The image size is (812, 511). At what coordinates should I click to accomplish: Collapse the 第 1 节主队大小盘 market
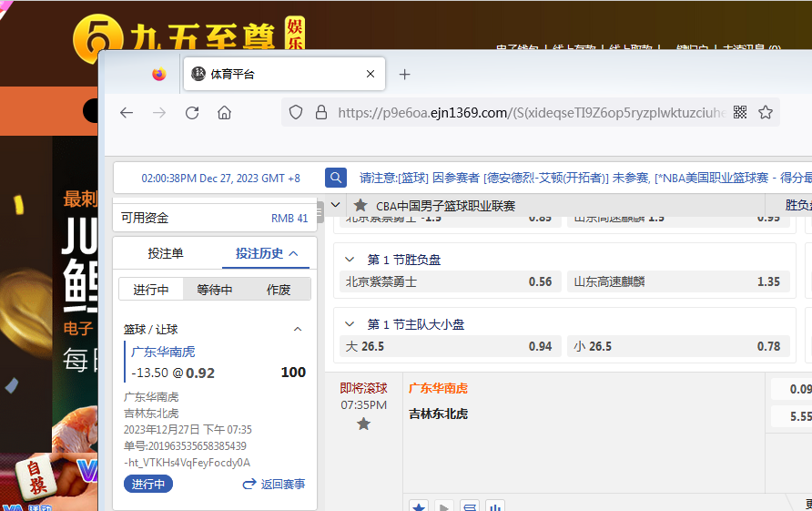(x=350, y=324)
